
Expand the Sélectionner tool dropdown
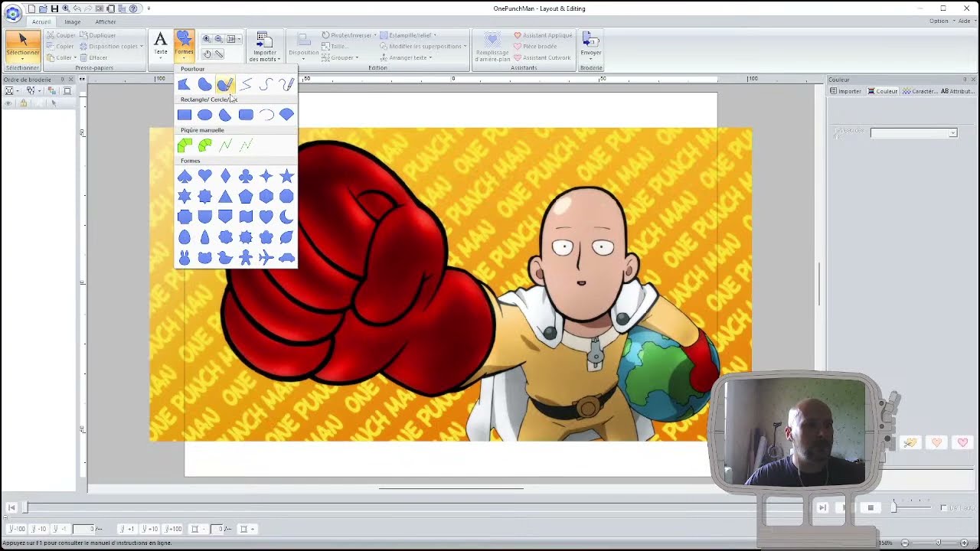(x=22, y=45)
